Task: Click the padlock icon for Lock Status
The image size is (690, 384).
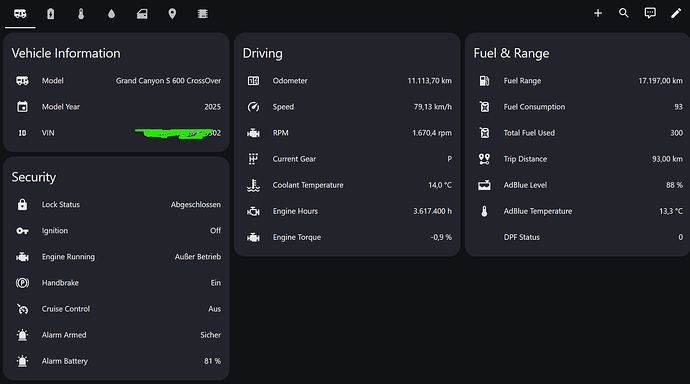Action: click(x=22, y=205)
